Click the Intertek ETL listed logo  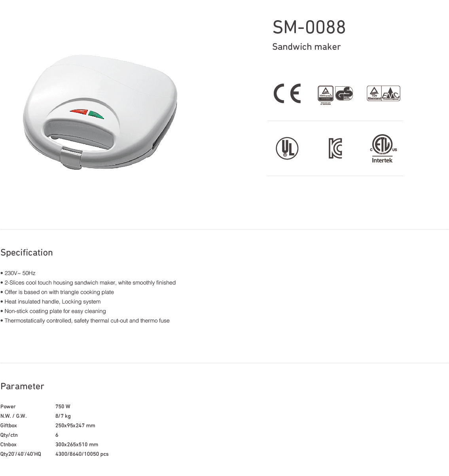coord(383,149)
